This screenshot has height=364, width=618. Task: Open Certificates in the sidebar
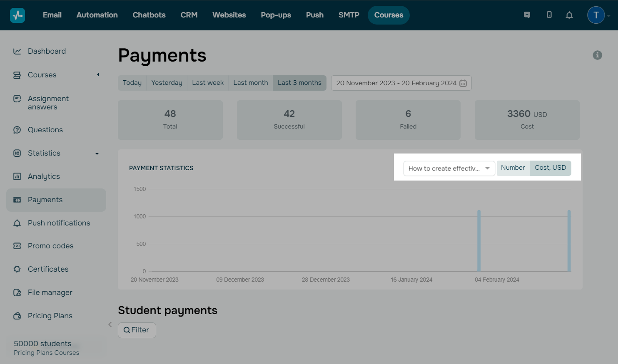[48, 269]
